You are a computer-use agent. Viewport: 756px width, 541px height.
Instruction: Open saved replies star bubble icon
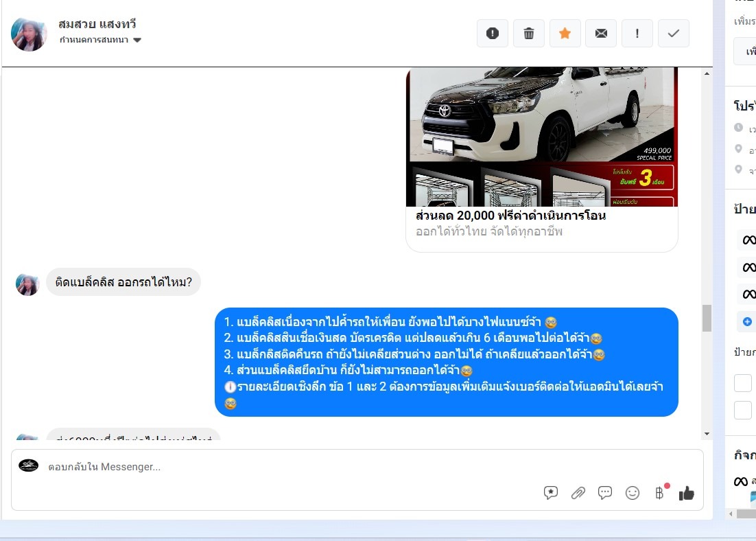[x=550, y=492]
